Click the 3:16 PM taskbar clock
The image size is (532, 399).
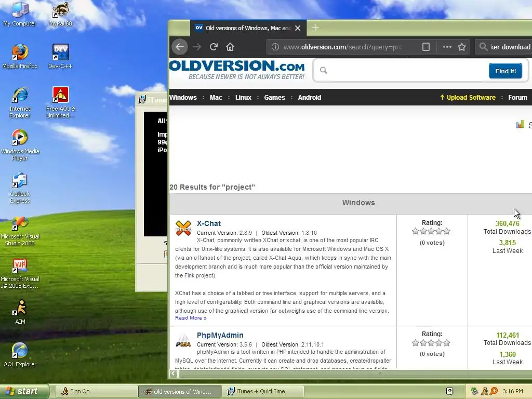click(x=513, y=391)
